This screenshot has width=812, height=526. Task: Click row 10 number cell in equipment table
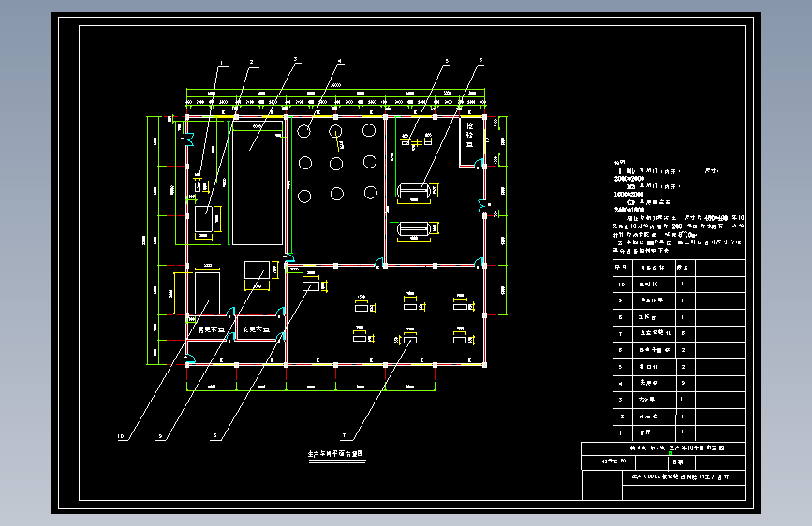pyautogui.click(x=623, y=285)
